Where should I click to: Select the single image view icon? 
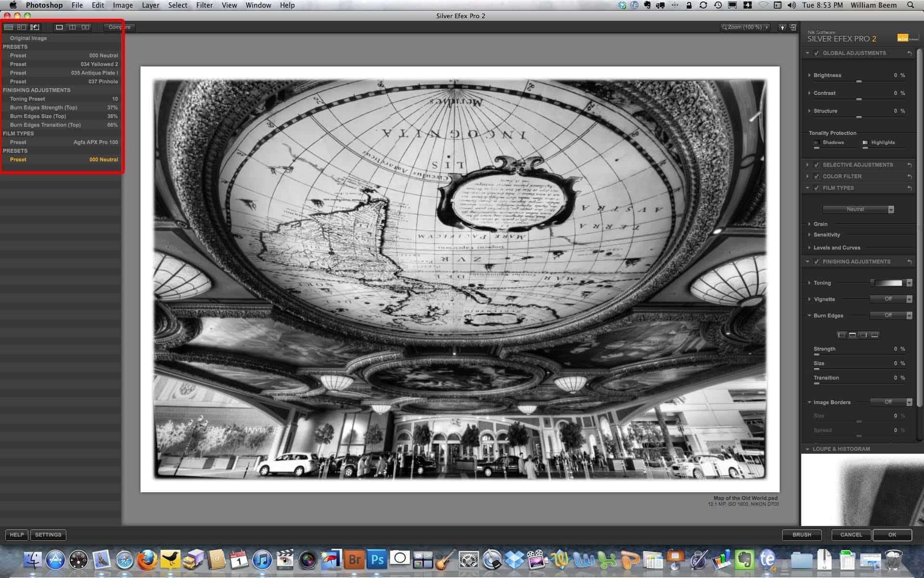(x=59, y=27)
